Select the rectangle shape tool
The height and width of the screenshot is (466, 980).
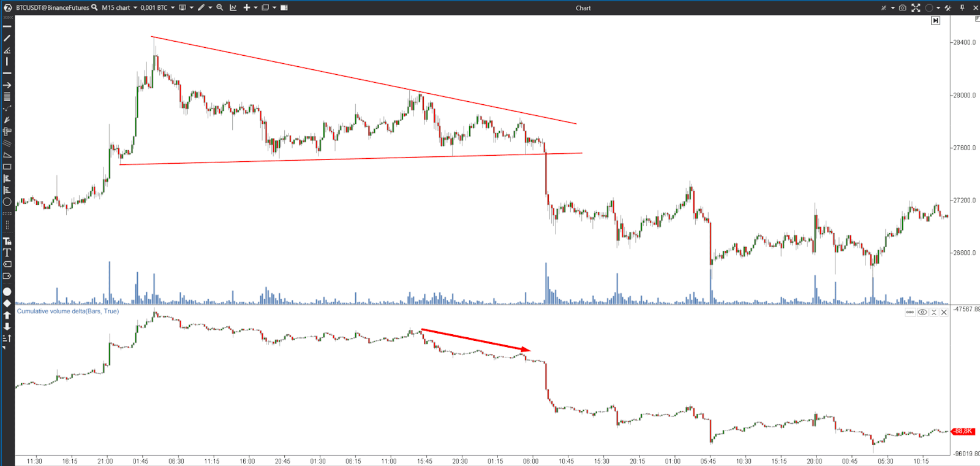(x=7, y=167)
